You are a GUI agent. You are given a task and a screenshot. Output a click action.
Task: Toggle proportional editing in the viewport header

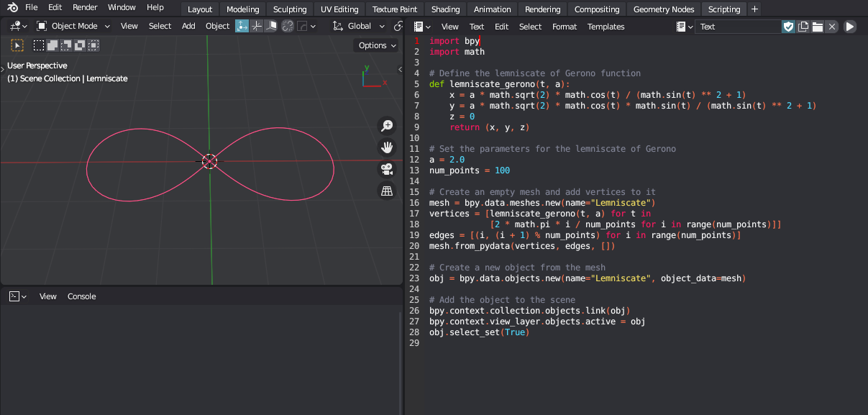[x=288, y=26]
